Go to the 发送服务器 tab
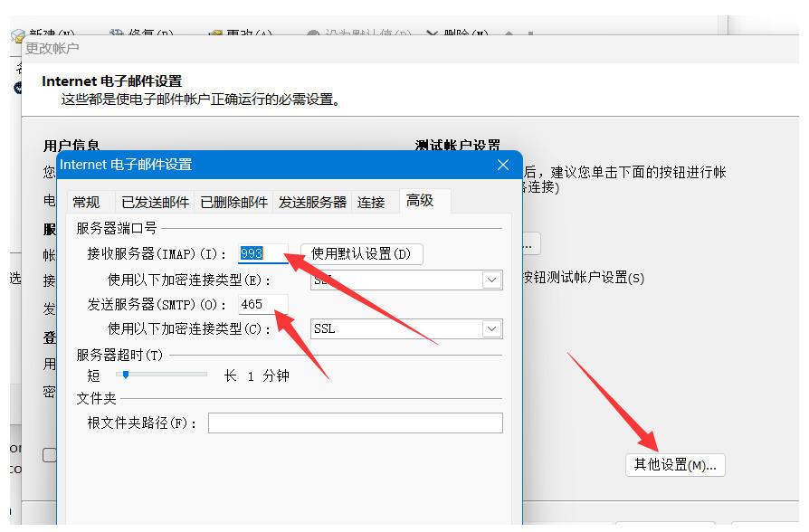Image resolution: width=809 pixels, height=532 pixels. click(x=312, y=202)
